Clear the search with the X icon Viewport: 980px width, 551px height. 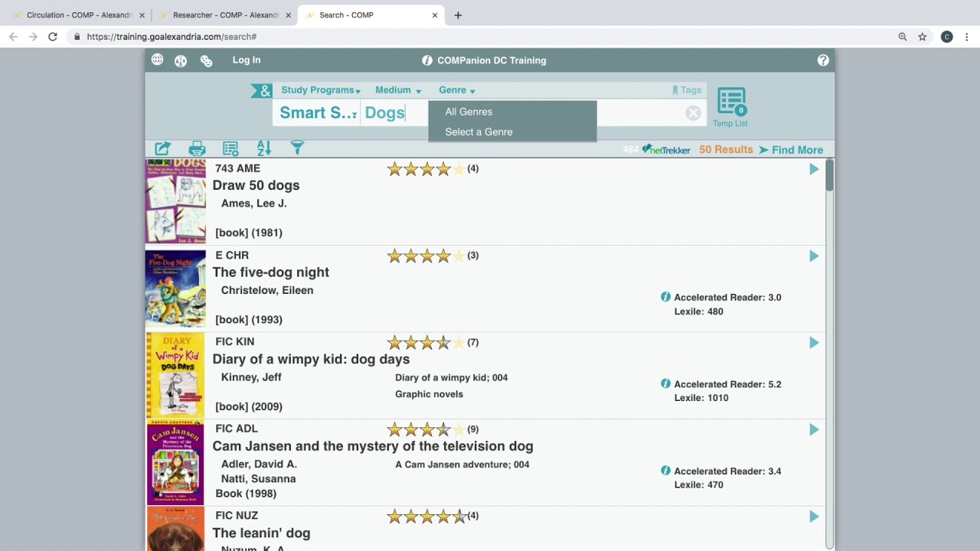point(693,113)
